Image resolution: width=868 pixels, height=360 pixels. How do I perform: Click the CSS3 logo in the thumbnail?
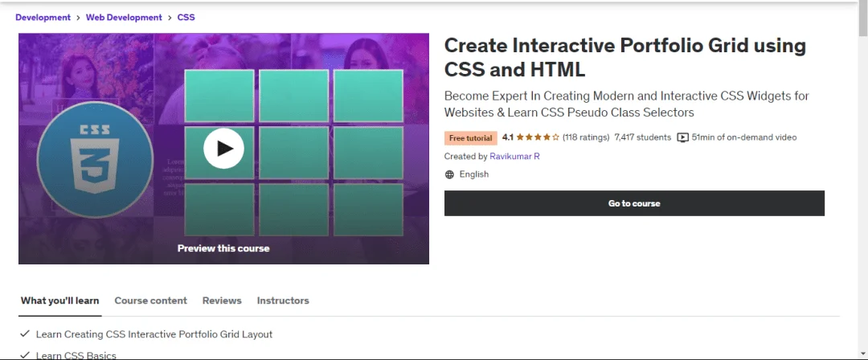click(95, 159)
